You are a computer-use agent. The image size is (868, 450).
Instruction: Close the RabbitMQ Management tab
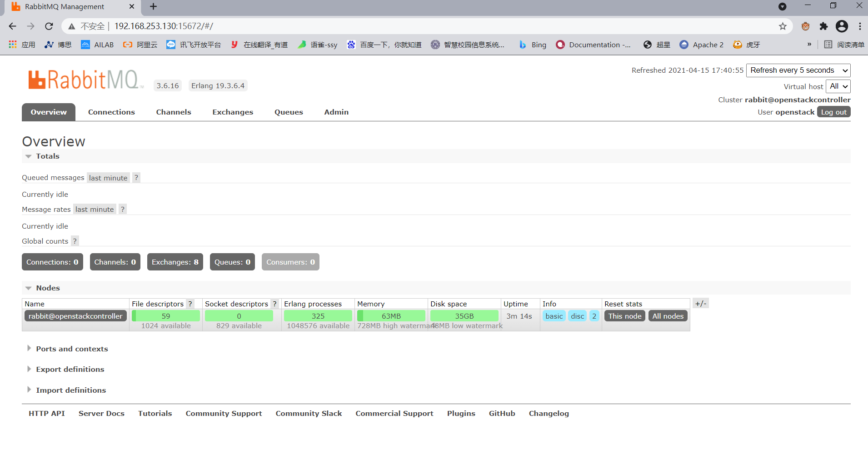tap(132, 6)
